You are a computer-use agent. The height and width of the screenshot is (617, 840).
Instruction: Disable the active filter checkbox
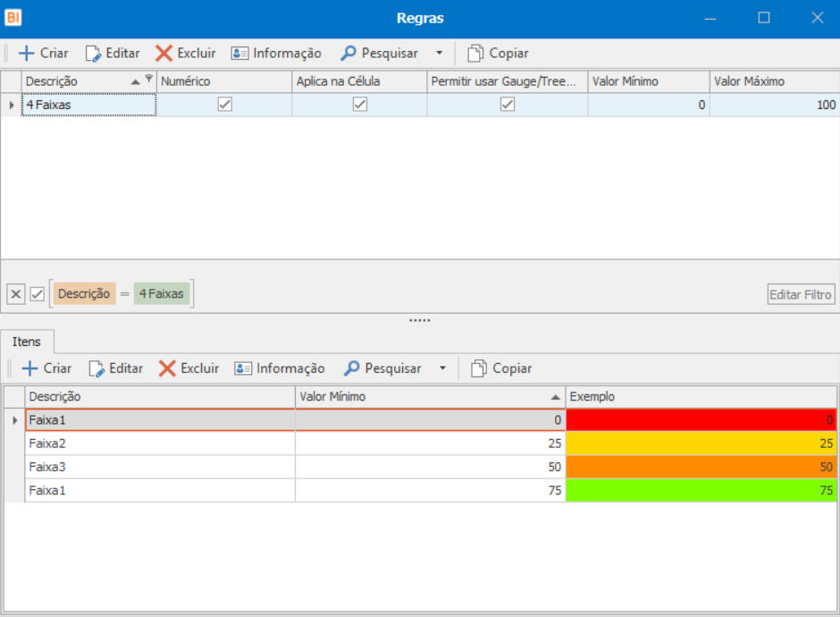[37, 294]
